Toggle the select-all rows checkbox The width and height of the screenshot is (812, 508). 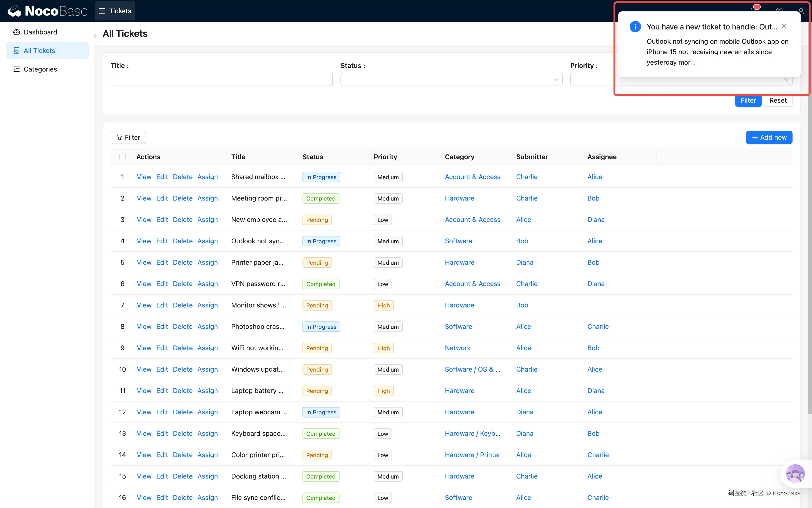[x=123, y=157]
